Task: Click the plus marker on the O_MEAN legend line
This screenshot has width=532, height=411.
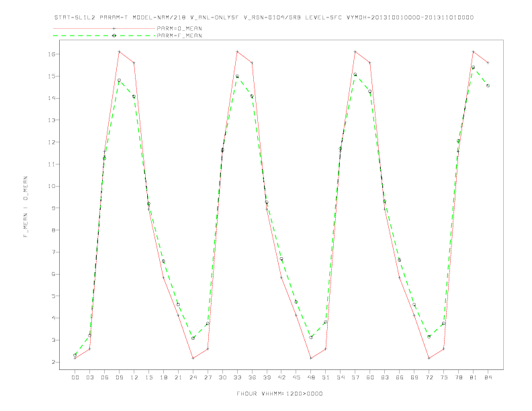Action: click(x=114, y=28)
